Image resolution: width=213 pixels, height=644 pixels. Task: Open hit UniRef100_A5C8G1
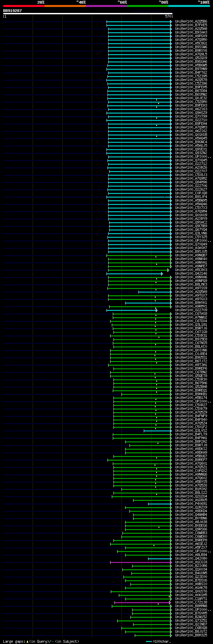[191, 44]
